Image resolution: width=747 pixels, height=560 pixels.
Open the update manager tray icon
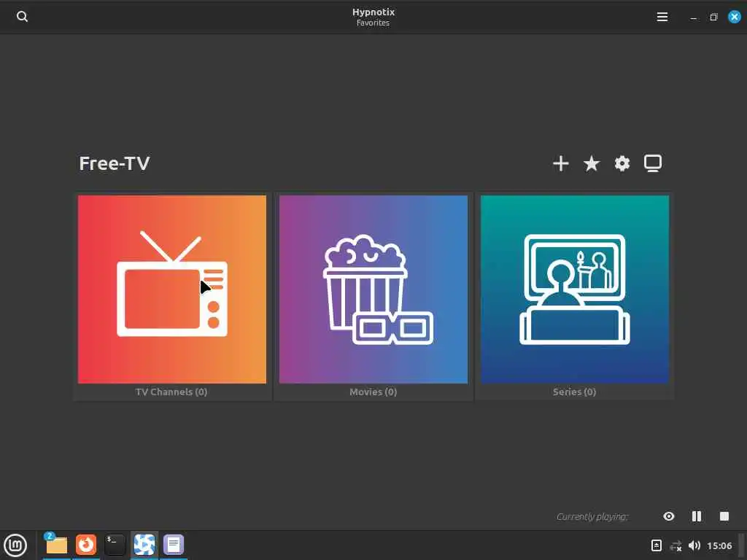657,545
